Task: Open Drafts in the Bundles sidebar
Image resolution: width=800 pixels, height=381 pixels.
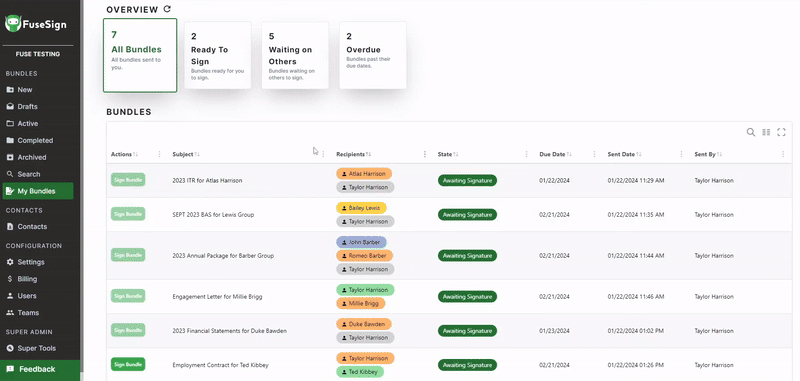Action: click(x=28, y=107)
